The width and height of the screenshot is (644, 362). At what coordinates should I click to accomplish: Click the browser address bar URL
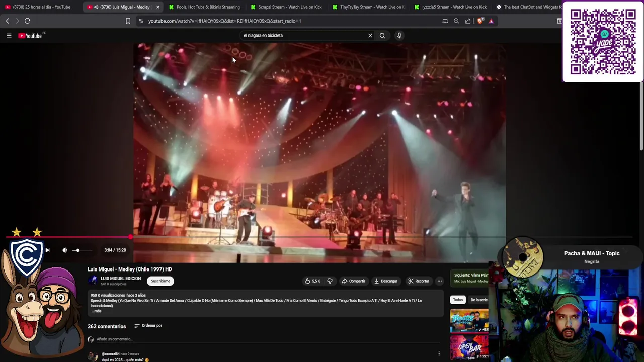[224, 21]
